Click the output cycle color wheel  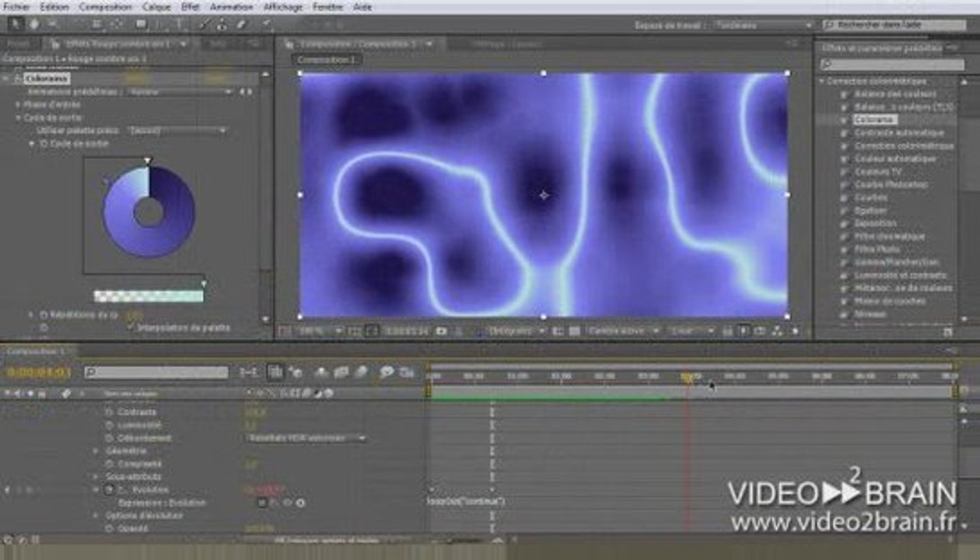click(x=149, y=212)
